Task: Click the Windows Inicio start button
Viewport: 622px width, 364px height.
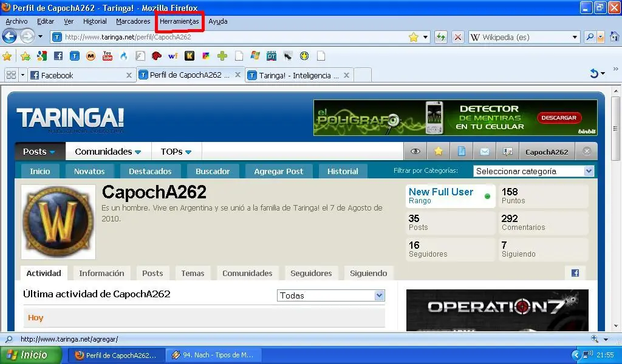Action: click(x=30, y=355)
